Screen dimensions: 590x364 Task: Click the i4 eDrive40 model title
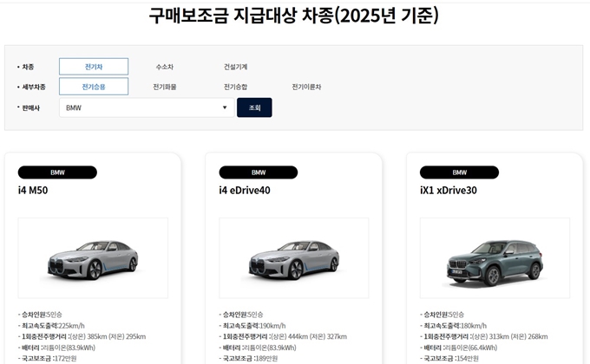click(245, 191)
